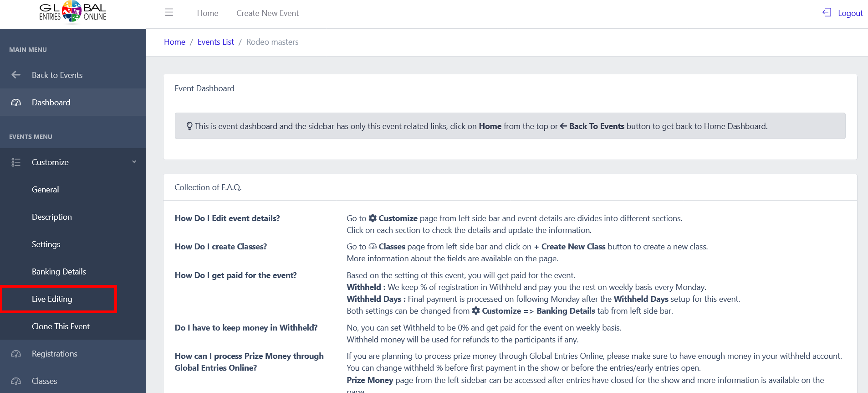
Task: Collapse the Customize submenu chevron
Action: click(134, 162)
